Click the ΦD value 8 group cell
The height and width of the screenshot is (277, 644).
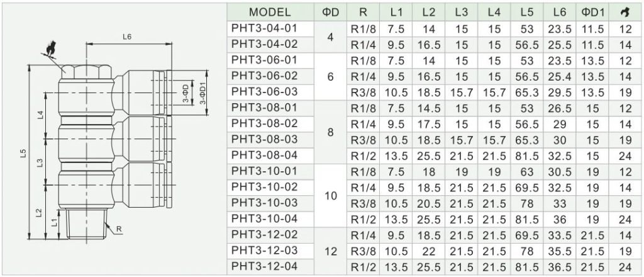click(331, 132)
